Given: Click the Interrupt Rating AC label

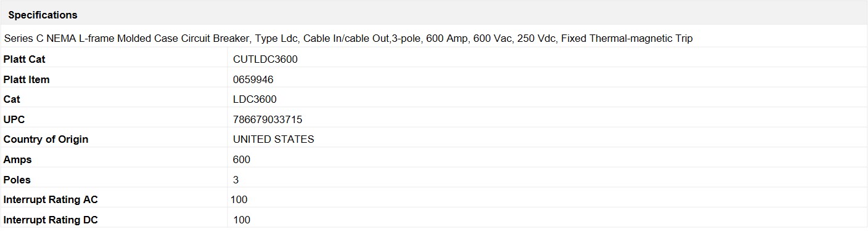Looking at the screenshot, I should coord(51,199).
